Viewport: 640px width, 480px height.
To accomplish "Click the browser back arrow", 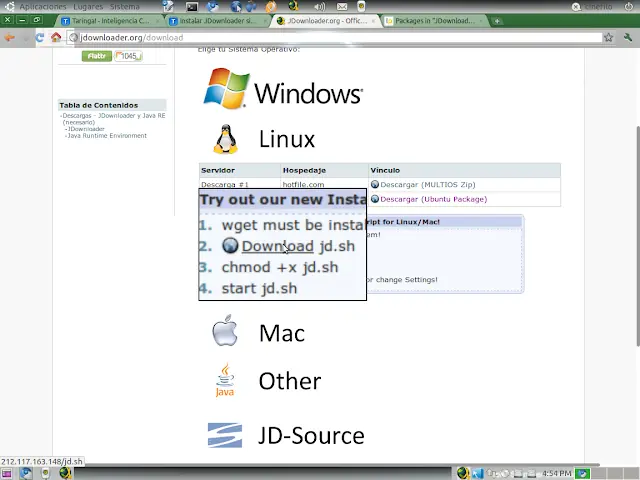I will pos(9,38).
